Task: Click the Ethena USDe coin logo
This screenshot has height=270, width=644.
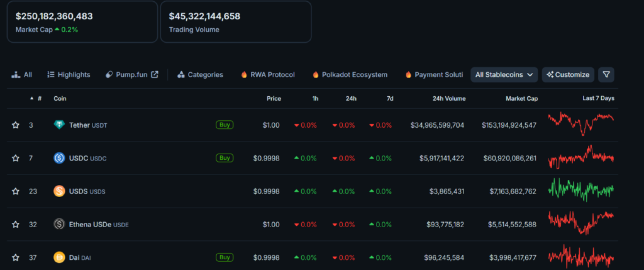Action: pyautogui.click(x=59, y=224)
